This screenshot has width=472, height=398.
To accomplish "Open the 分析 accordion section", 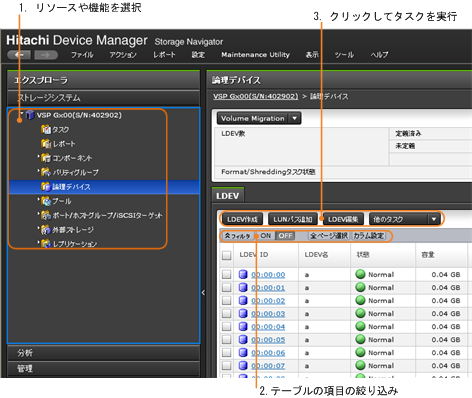I will 103,353.
